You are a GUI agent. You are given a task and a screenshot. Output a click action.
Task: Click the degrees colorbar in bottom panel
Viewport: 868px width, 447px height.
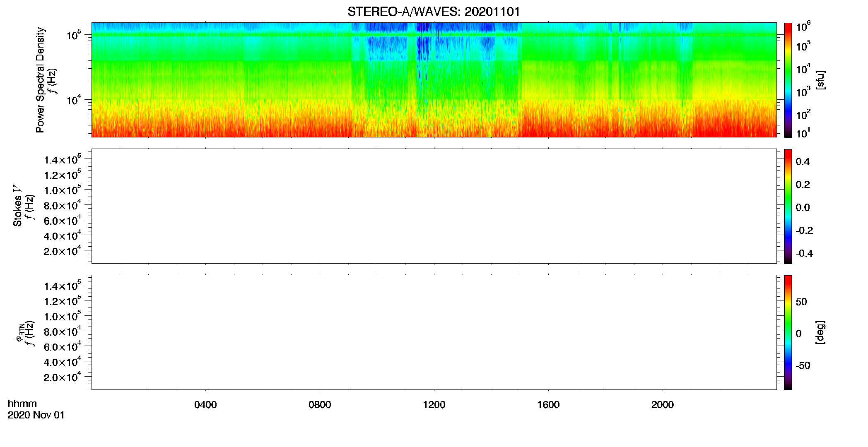click(x=788, y=332)
